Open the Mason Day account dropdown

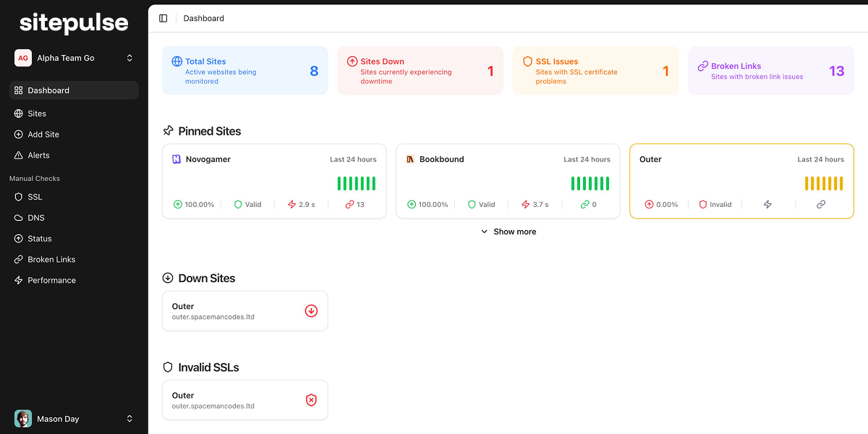(72, 418)
